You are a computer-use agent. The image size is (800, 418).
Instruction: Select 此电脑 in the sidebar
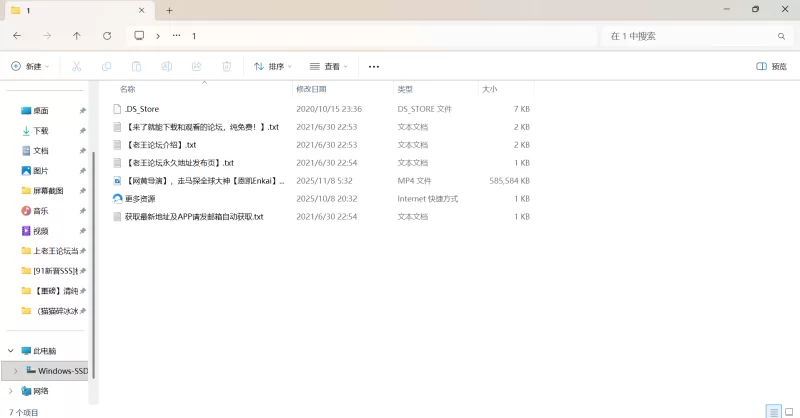(x=44, y=351)
